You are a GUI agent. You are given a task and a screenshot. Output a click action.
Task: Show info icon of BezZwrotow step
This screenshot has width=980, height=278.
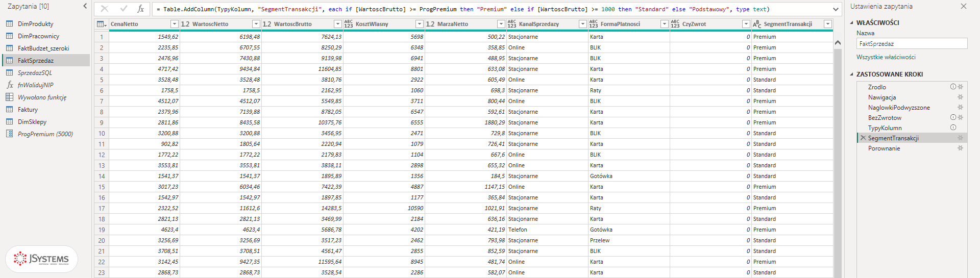953,117
